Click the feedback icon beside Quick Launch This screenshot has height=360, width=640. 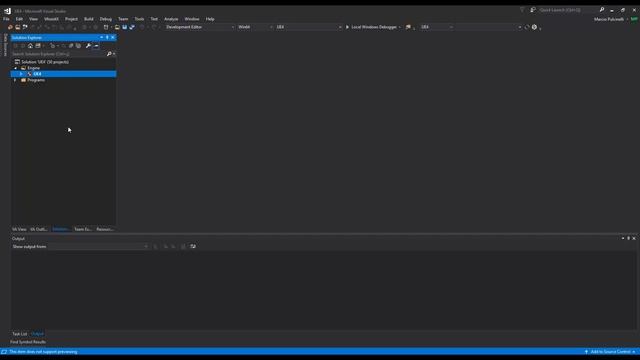pyautogui.click(x=533, y=10)
